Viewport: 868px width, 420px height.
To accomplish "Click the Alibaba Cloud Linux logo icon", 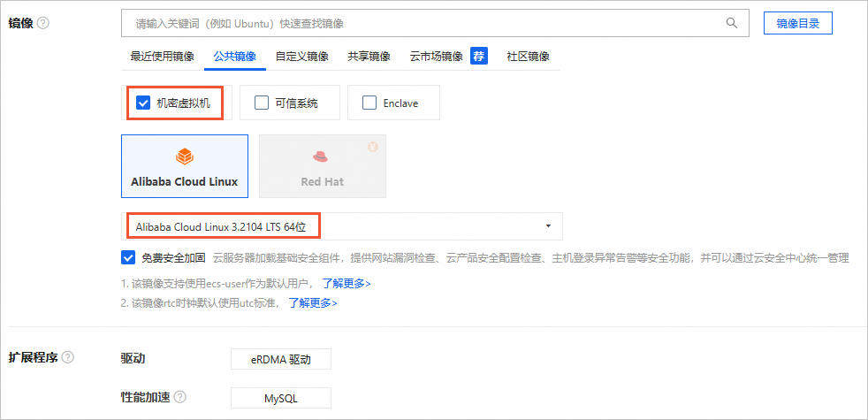I will (x=185, y=157).
